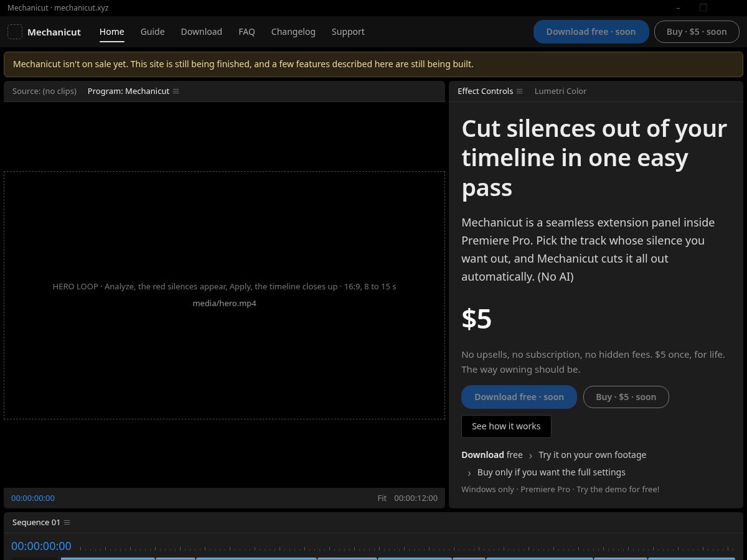Go to the Home nav tab

point(112,32)
